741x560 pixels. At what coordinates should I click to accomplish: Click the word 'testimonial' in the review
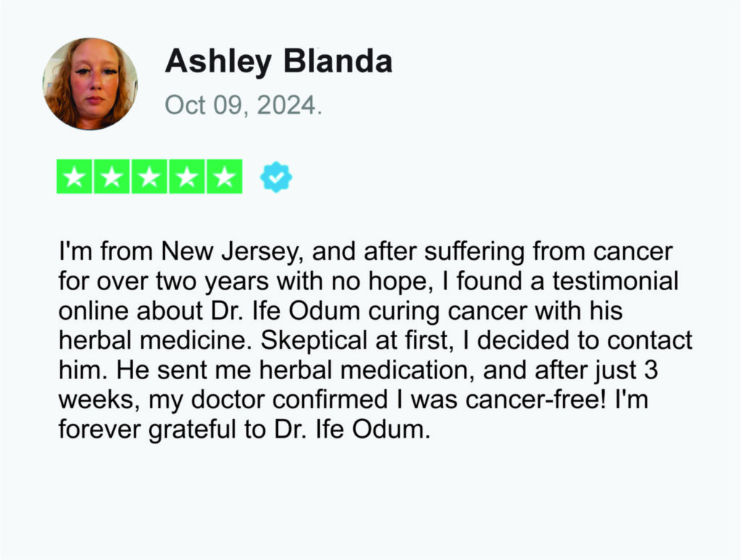616,281
